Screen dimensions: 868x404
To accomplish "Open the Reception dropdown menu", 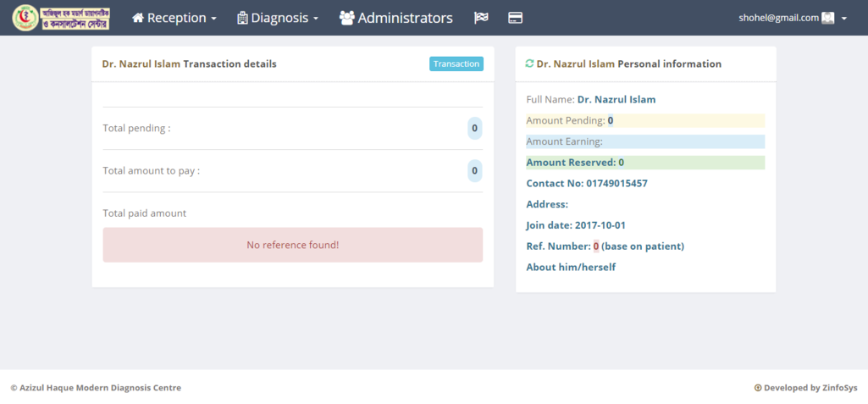I will click(x=174, y=18).
